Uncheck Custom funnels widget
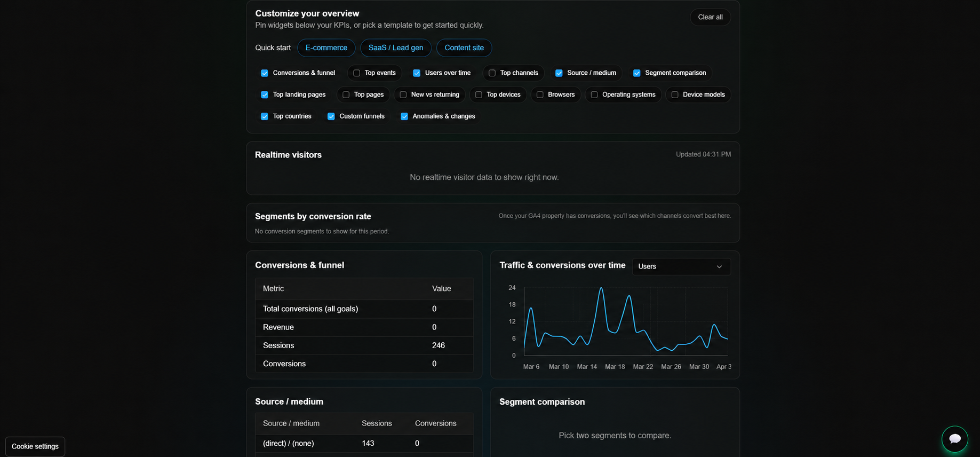The width and height of the screenshot is (980, 457). 331,116
